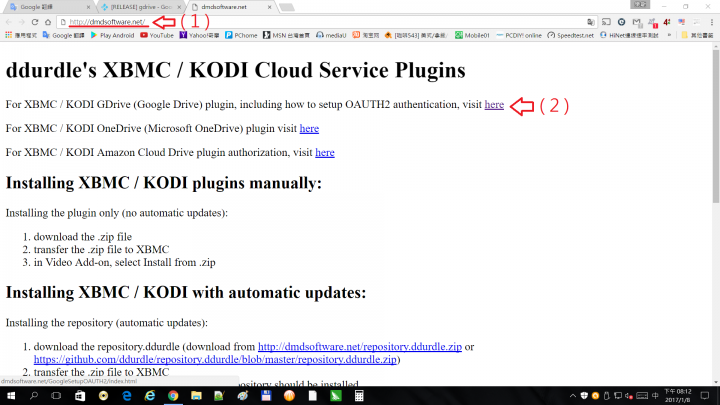Viewport: 720px width, 405px height.
Task: Close the [RELEASE] gdrive tab
Action: [179, 7]
